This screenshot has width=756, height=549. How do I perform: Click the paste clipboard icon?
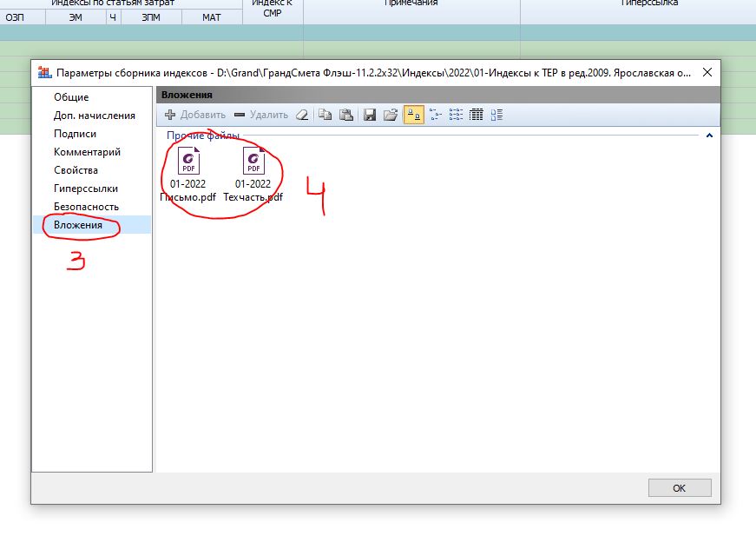point(345,115)
